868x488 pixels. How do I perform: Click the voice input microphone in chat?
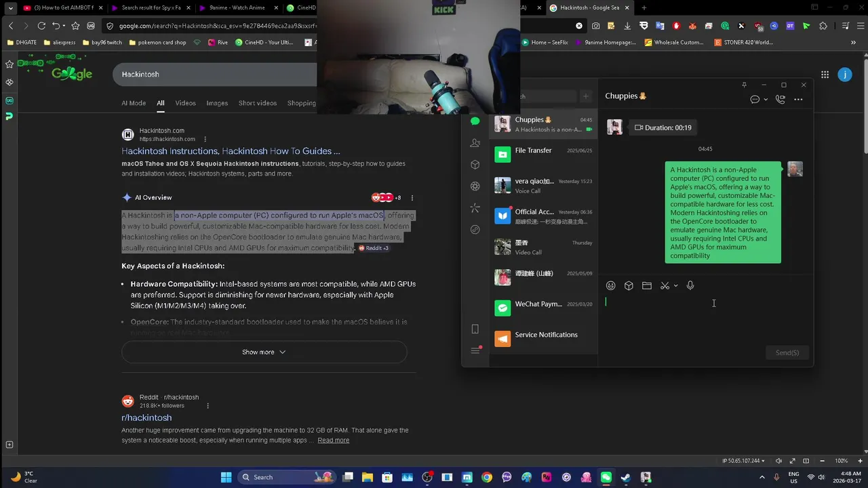pos(690,285)
